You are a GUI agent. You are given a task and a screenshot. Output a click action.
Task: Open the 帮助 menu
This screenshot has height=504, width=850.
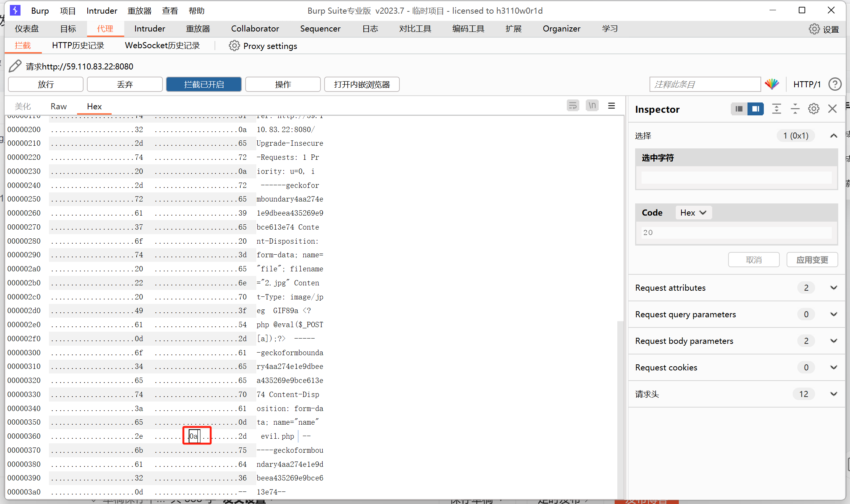(196, 11)
